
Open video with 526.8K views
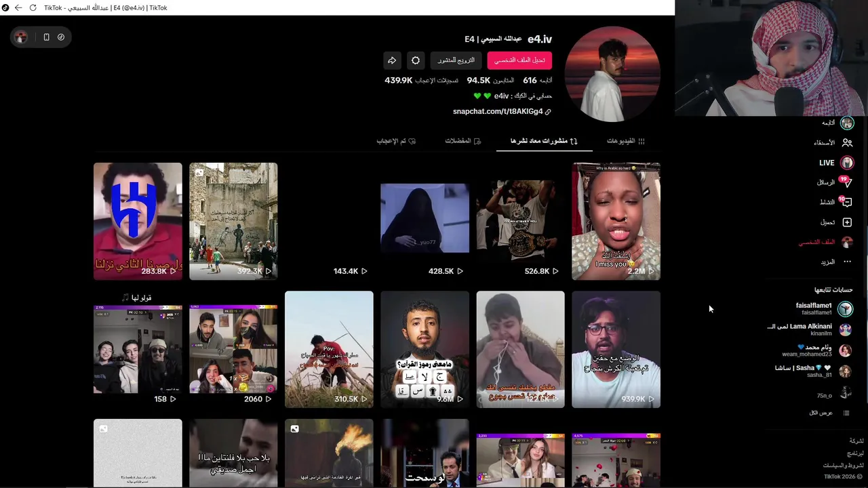tap(520, 221)
